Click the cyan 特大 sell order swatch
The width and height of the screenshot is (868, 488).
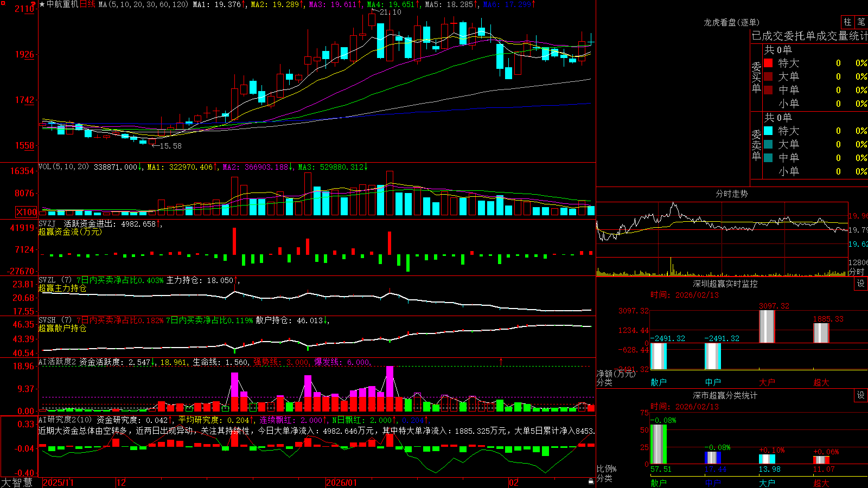pyautogui.click(x=768, y=131)
